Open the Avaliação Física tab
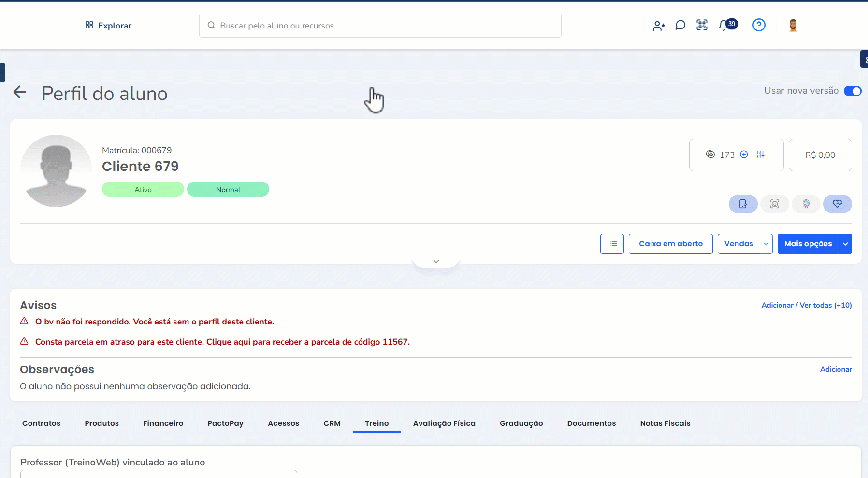This screenshot has height=478, width=868. pos(444,423)
